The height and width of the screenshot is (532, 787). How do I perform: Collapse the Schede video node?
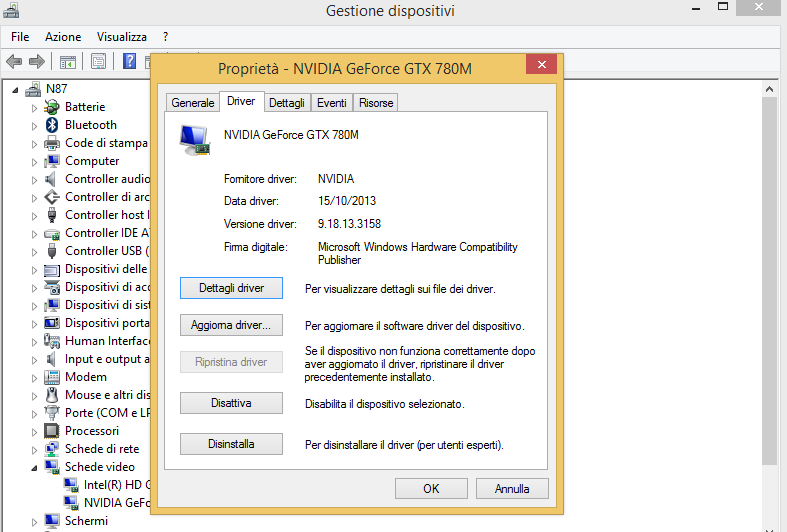point(34,467)
